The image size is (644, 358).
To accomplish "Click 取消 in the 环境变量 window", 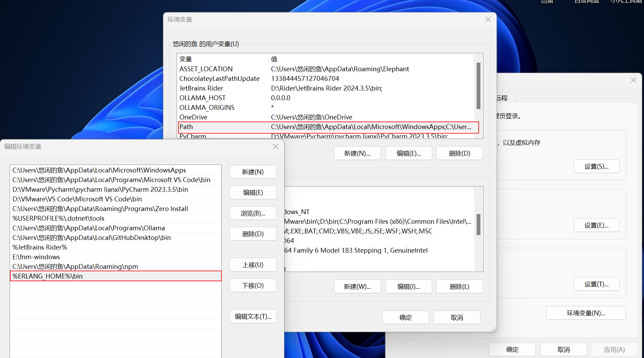I will [x=457, y=317].
